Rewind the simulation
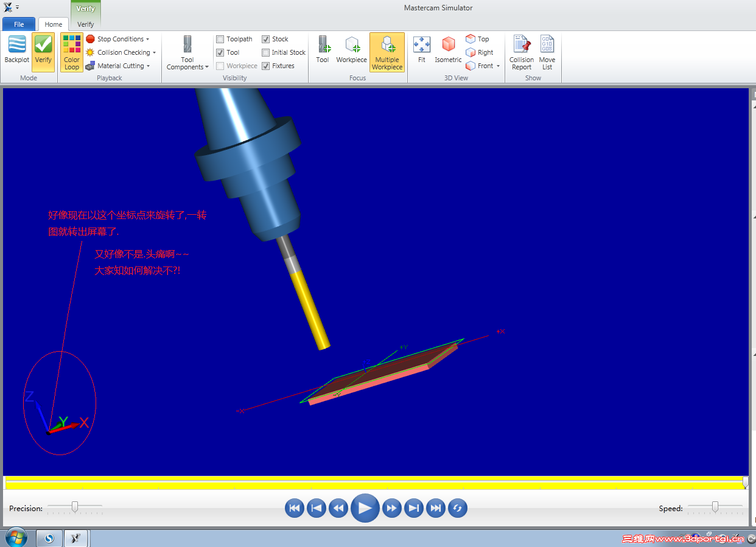756x547 pixels. coord(338,508)
